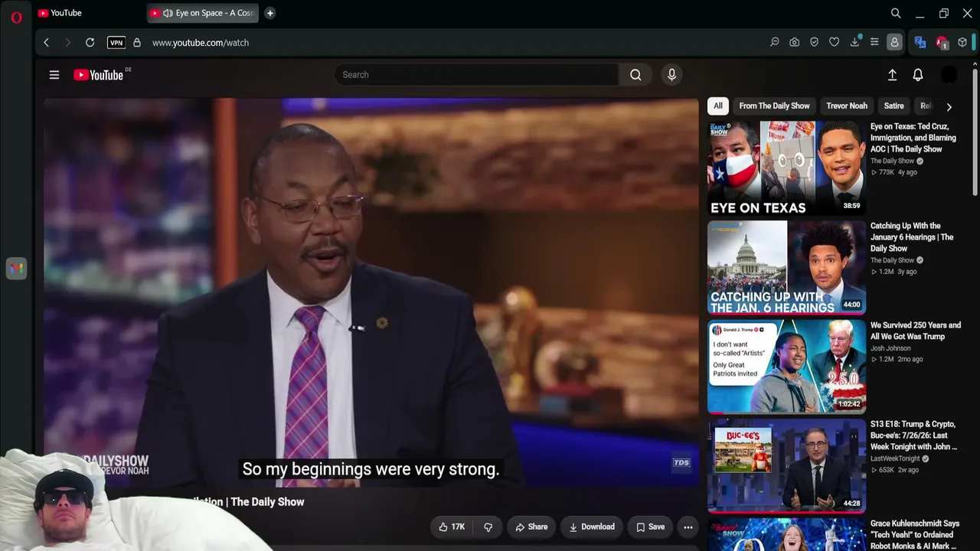
Task: Mute the 'Eye on Space' tab audio icon
Action: click(168, 13)
